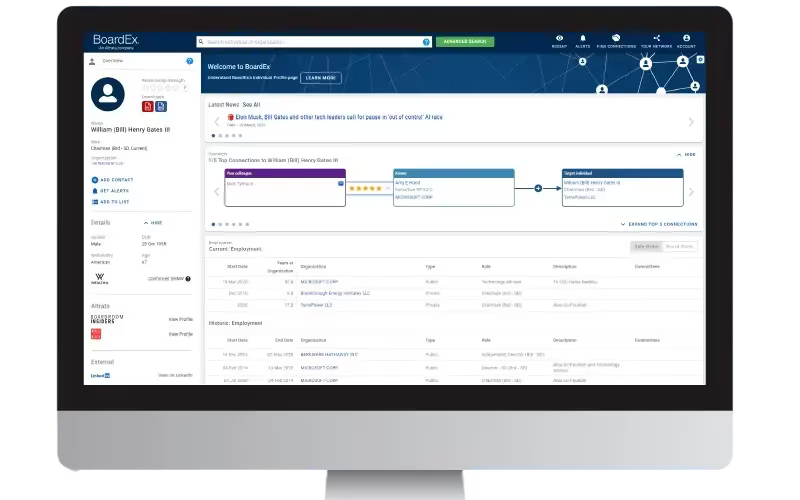This screenshot has height=500, width=800.
Task: Collapse the Details section with Hide
Action: pos(153,223)
